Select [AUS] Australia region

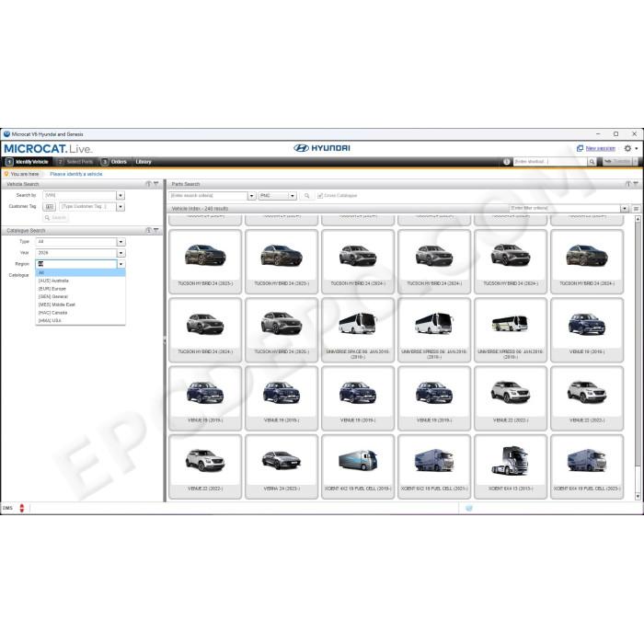81,281
